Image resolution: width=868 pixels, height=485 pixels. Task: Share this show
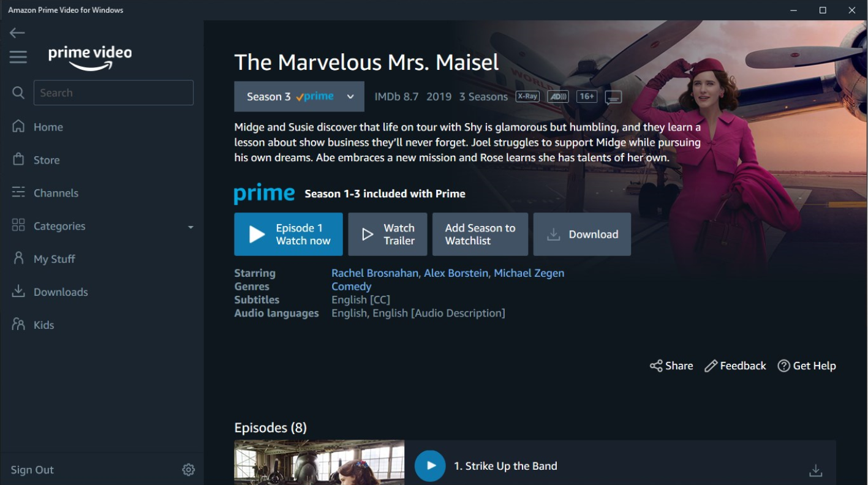[671, 366]
